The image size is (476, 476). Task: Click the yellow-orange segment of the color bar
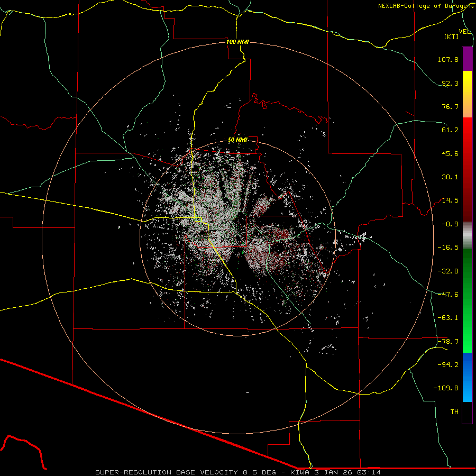point(467,94)
